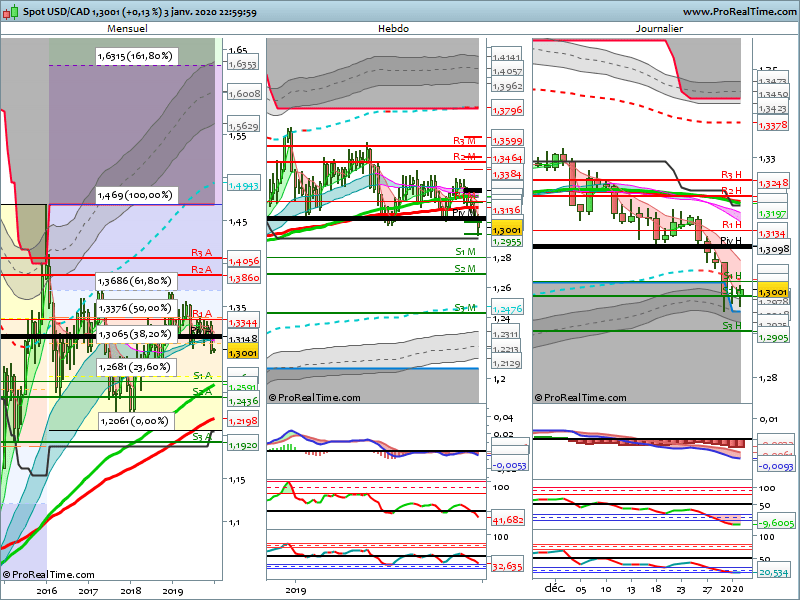Click the yellow 1,3001 price tag in Journalier chart
Viewport: 800px width, 600px height.
pyautogui.click(x=772, y=291)
